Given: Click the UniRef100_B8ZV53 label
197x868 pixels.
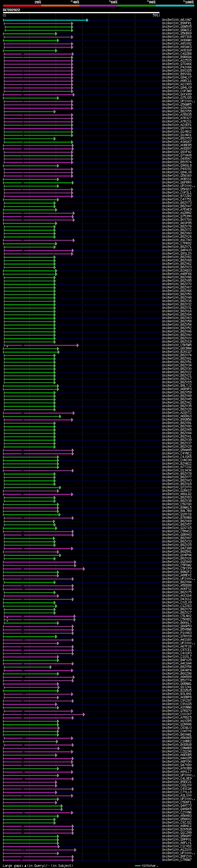Looking at the screenshot, I should click(177, 138).
